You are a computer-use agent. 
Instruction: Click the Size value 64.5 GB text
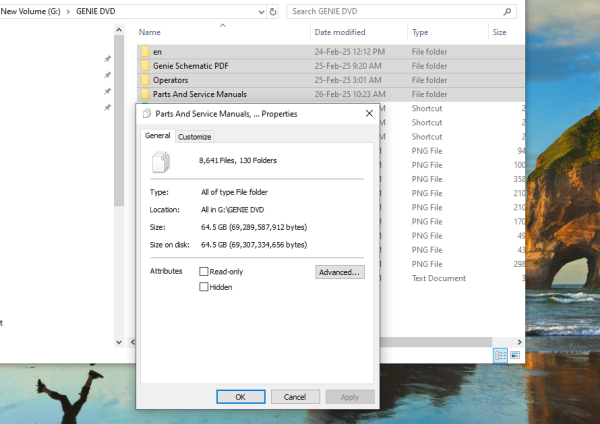[x=254, y=227]
